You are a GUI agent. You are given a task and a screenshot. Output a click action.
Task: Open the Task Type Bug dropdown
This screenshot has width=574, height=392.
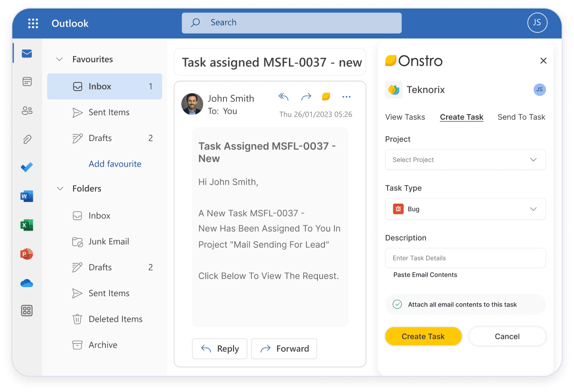465,209
